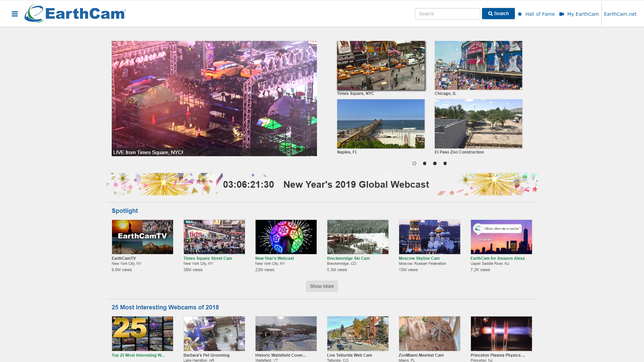Image resolution: width=644 pixels, height=362 pixels.
Task: Select the first carousel dot
Action: [414, 164]
